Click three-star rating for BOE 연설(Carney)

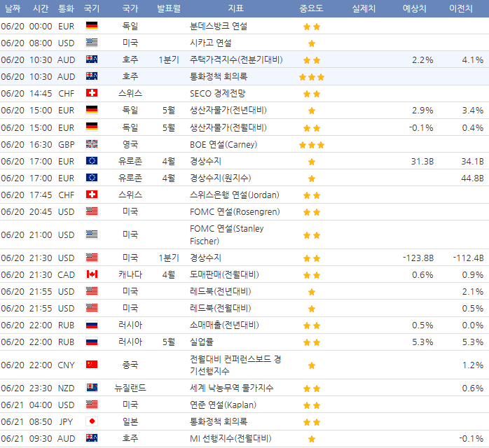[312, 145]
